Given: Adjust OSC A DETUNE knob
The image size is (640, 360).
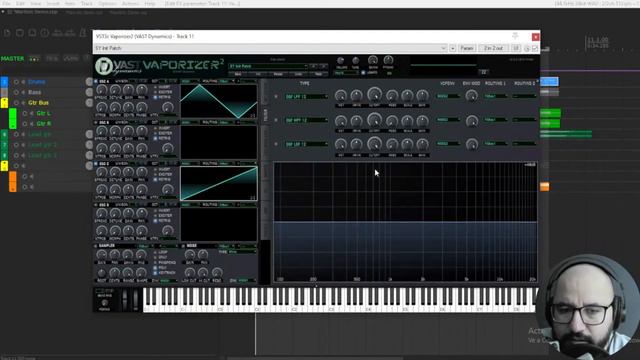Looking at the screenshot, I should click(115, 90).
